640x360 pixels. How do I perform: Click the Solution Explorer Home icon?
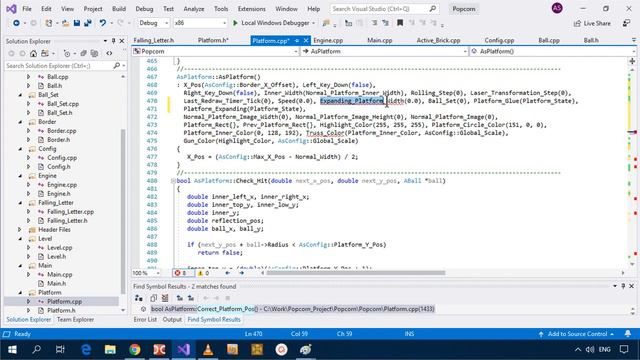tap(33, 53)
